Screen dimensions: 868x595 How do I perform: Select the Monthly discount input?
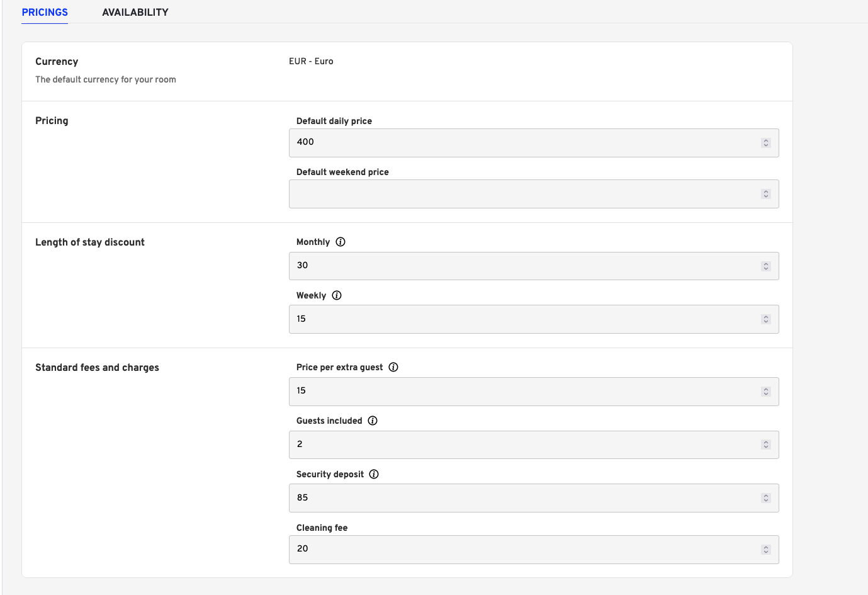[534, 266]
